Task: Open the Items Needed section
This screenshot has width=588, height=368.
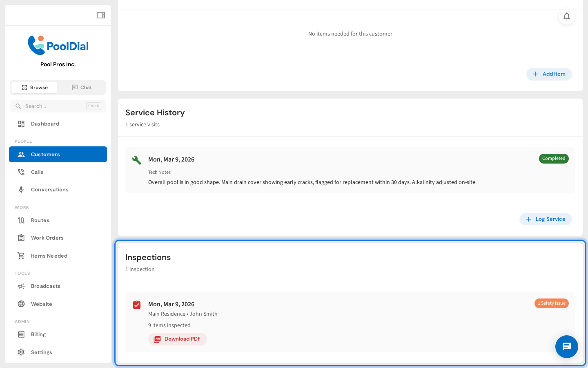Action: (49, 256)
